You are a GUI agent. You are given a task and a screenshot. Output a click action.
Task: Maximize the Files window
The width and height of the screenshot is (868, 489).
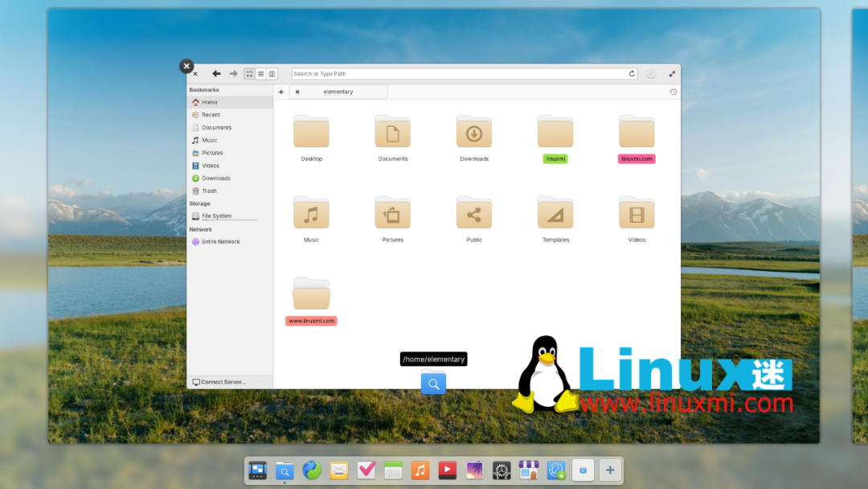tap(672, 74)
